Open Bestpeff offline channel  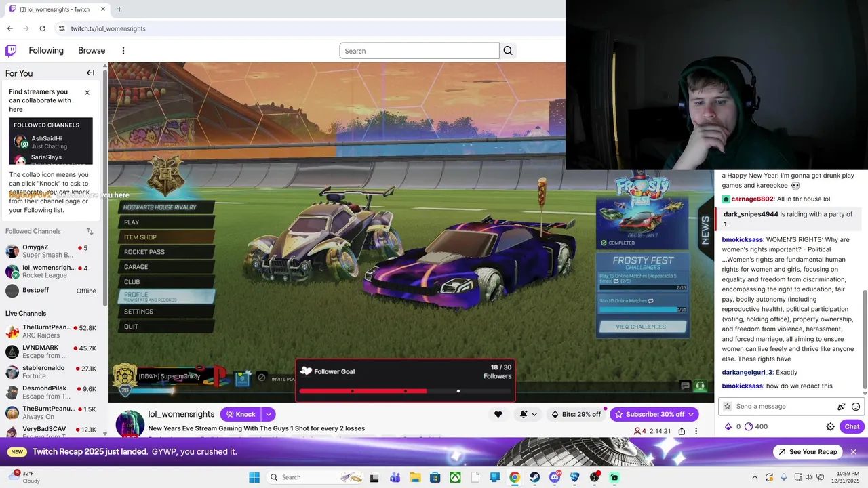(x=51, y=291)
